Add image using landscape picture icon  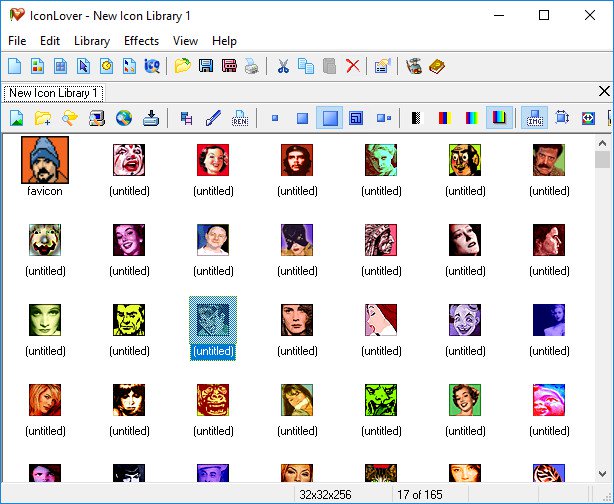16,118
